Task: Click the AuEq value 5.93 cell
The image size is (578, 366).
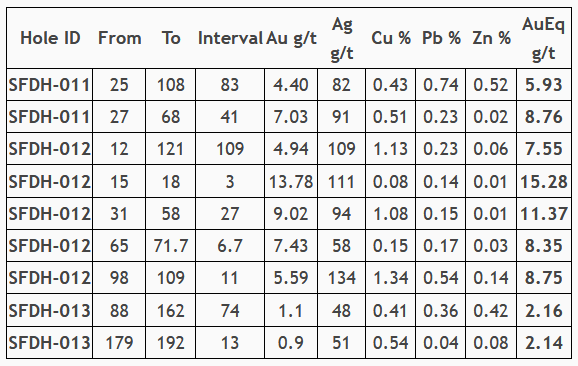Action: [544, 85]
